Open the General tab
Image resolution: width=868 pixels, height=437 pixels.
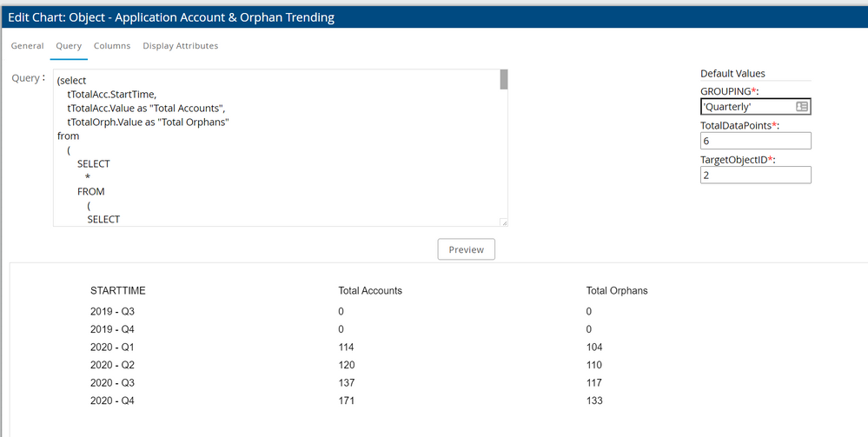click(27, 46)
